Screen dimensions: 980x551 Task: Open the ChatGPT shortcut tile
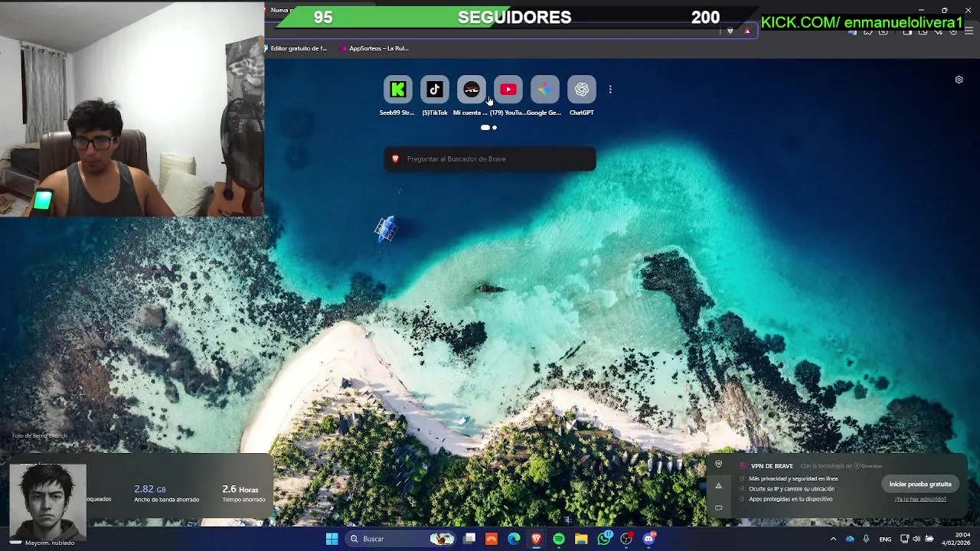(581, 90)
